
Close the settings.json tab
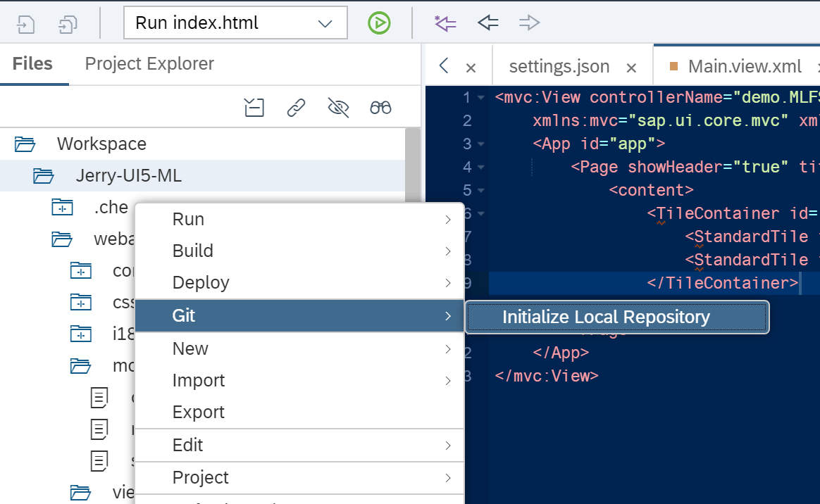coord(632,68)
